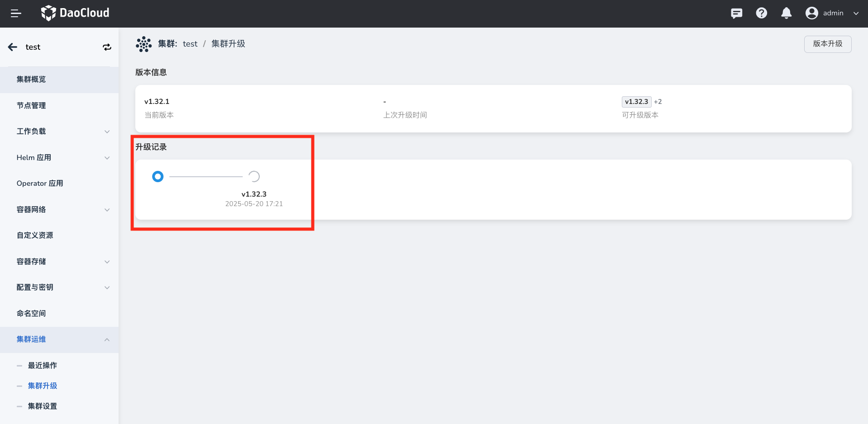Click the cluster icon in breadcrumb
The height and width of the screenshot is (424, 868).
tap(143, 44)
